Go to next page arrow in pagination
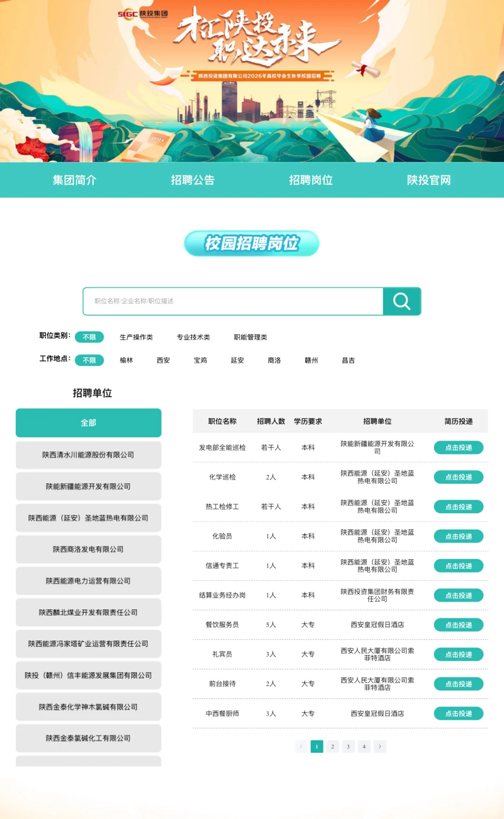Screen dimensions: 504x819 pos(380,746)
